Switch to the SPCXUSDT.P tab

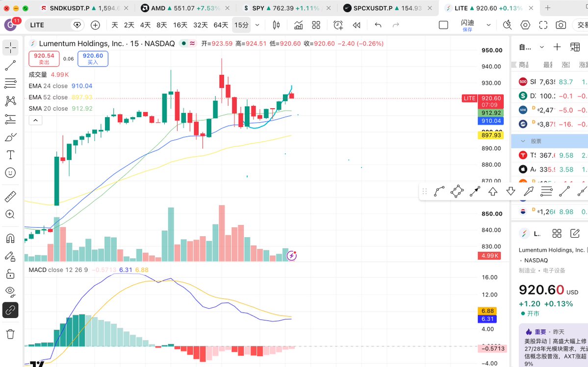coord(388,8)
